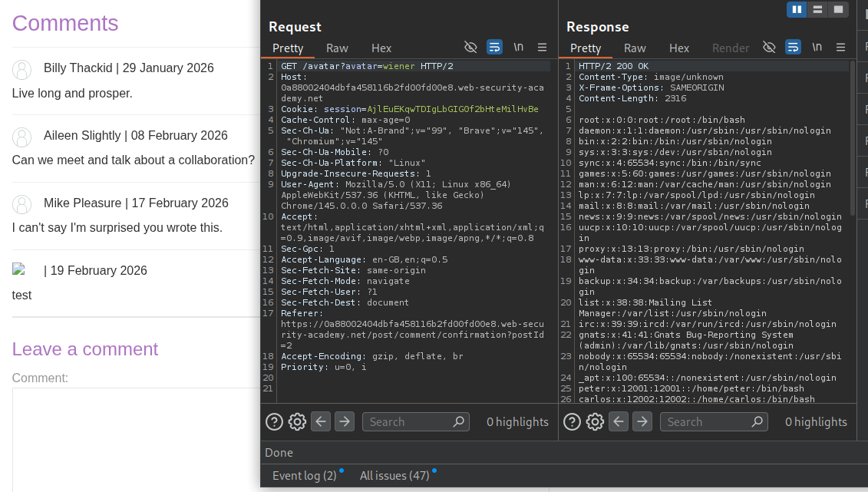Open All issues (47)
Screen dimensions: 868x492
click(394, 476)
